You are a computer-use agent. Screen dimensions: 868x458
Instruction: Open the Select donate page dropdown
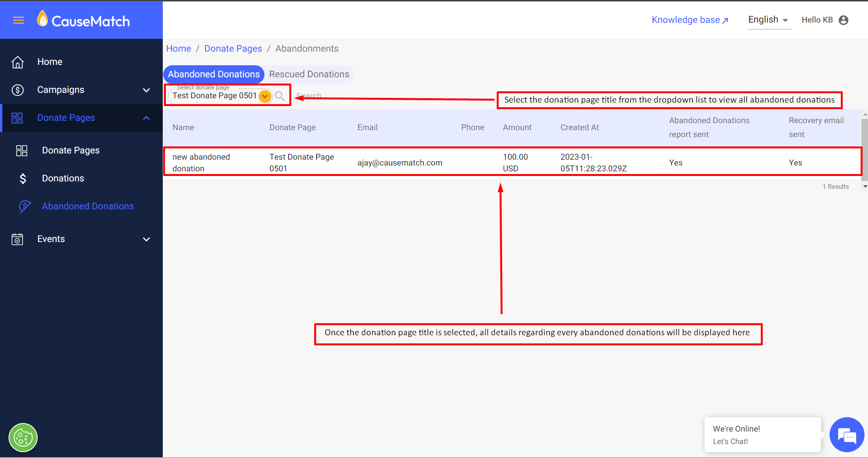tap(265, 96)
